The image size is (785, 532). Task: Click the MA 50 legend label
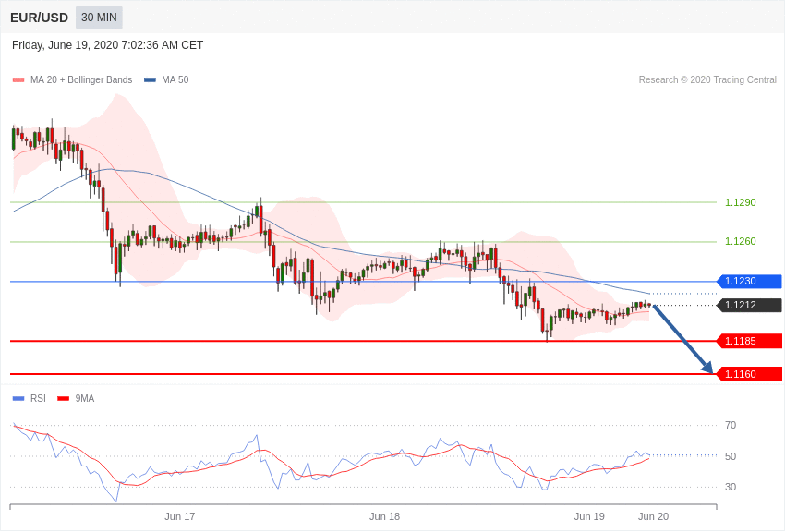(175, 79)
